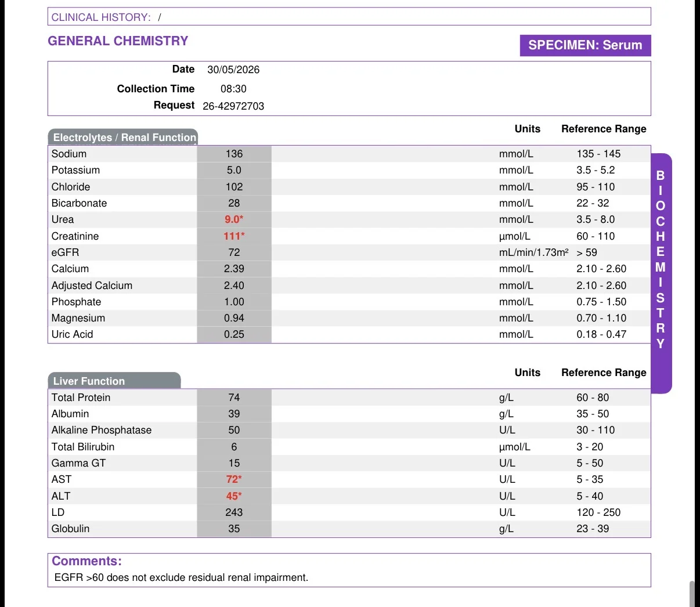Click the date 30/05/2026

pos(233,70)
